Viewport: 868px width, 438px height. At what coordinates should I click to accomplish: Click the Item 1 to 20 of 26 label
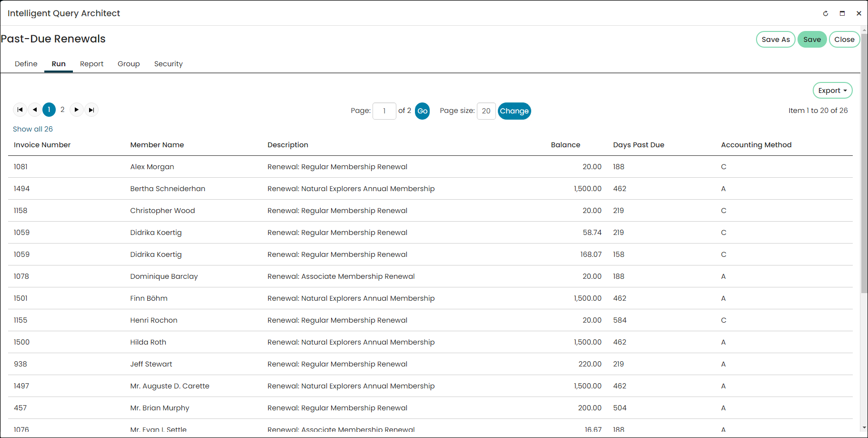point(818,111)
